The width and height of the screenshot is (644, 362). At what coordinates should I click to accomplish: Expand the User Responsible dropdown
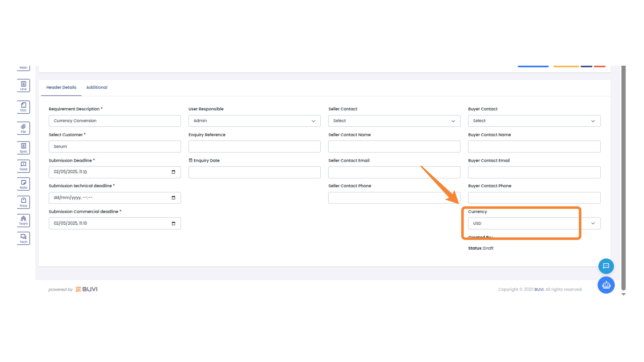pos(254,121)
